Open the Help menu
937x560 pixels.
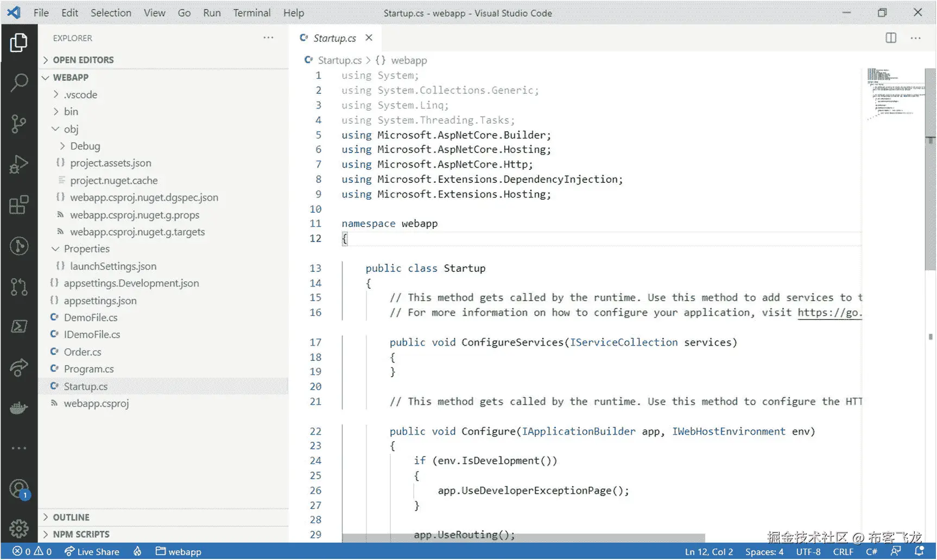294,12
